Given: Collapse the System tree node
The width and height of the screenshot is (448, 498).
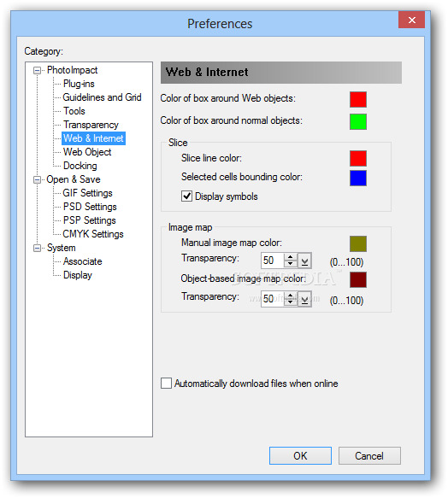Looking at the screenshot, I should (x=38, y=248).
